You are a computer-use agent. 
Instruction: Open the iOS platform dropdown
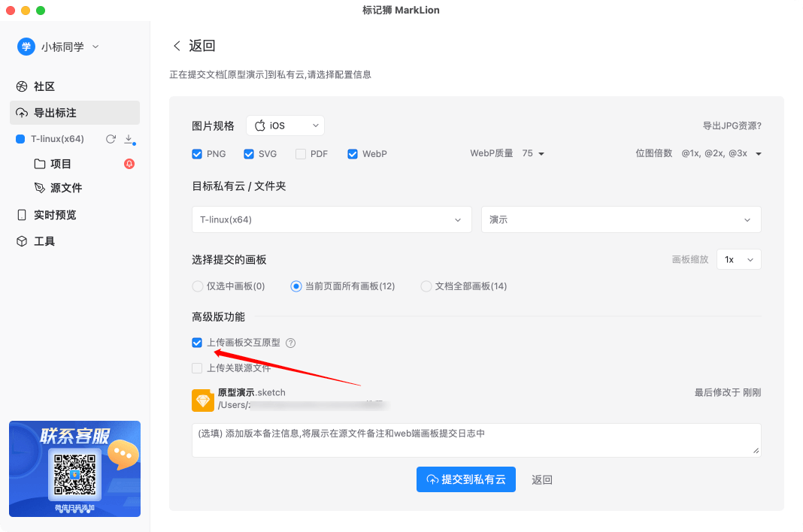click(x=285, y=125)
